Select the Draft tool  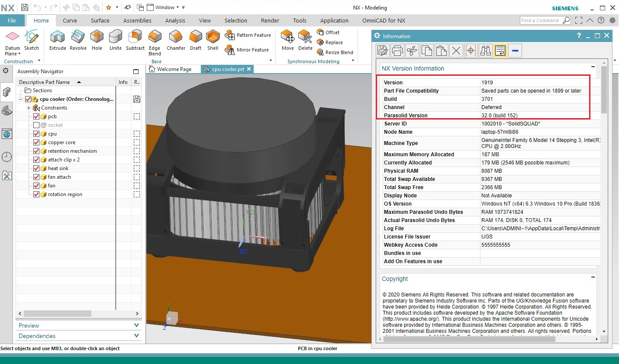196,40
